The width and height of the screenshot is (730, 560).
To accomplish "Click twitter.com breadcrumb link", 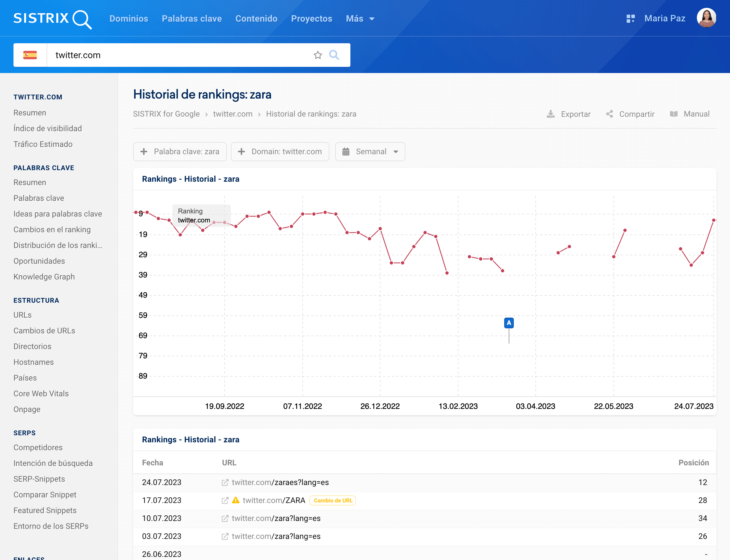I will [x=232, y=114].
